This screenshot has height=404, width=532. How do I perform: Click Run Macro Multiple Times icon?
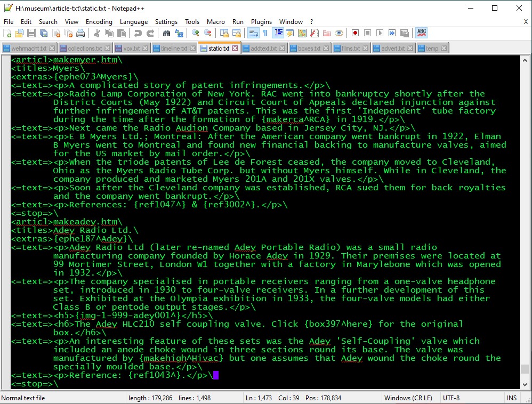click(x=392, y=33)
